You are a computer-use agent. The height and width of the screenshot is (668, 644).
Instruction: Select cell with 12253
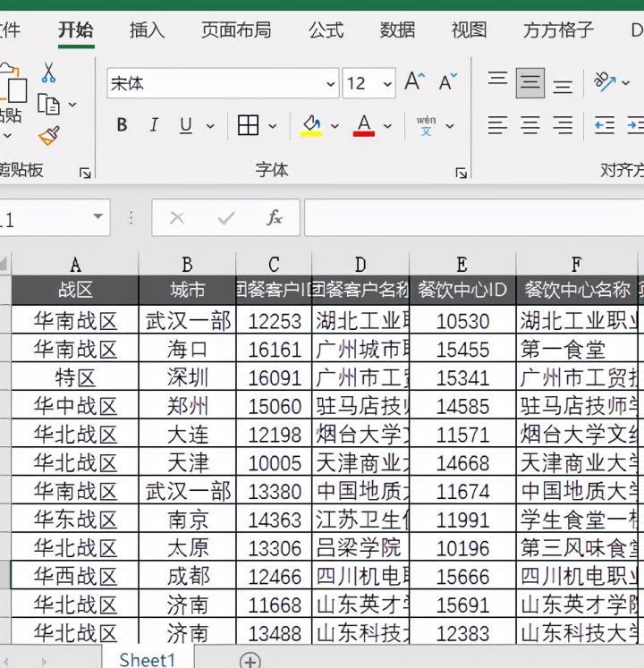tap(274, 320)
